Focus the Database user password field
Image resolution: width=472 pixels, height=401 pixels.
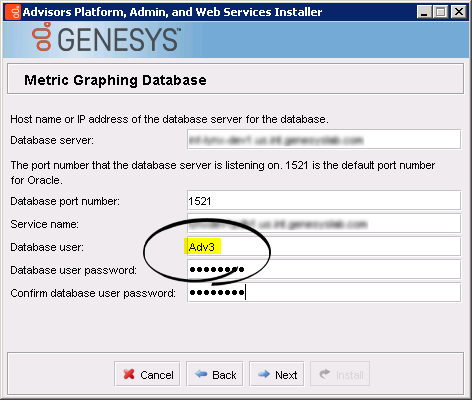(x=324, y=269)
